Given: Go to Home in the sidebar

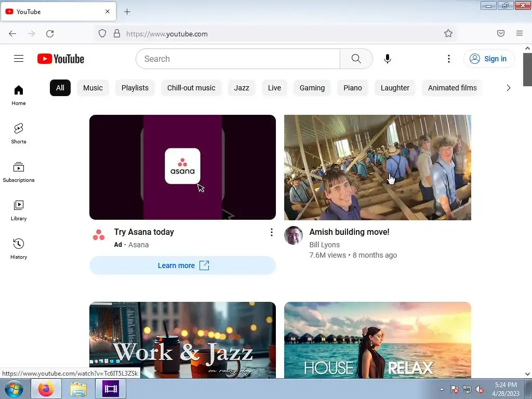Looking at the screenshot, I should point(19,96).
